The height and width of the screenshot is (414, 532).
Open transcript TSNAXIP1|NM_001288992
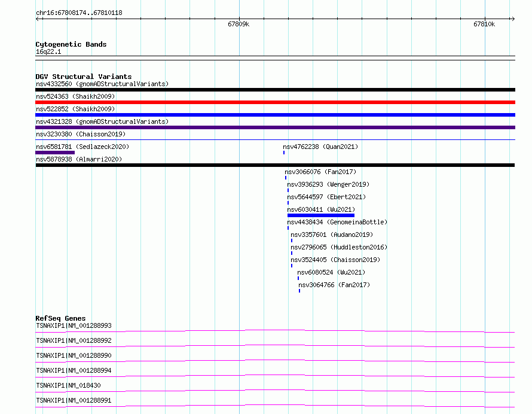click(74, 340)
